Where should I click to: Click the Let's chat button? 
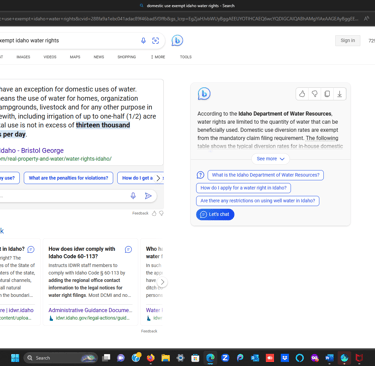pyautogui.click(x=215, y=214)
